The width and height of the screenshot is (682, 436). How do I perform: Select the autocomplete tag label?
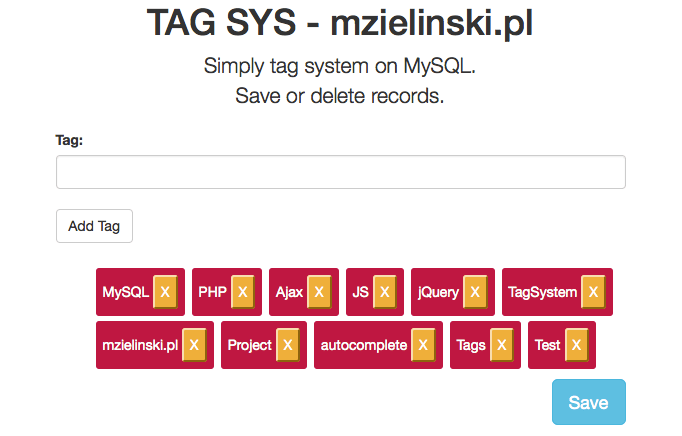point(364,345)
